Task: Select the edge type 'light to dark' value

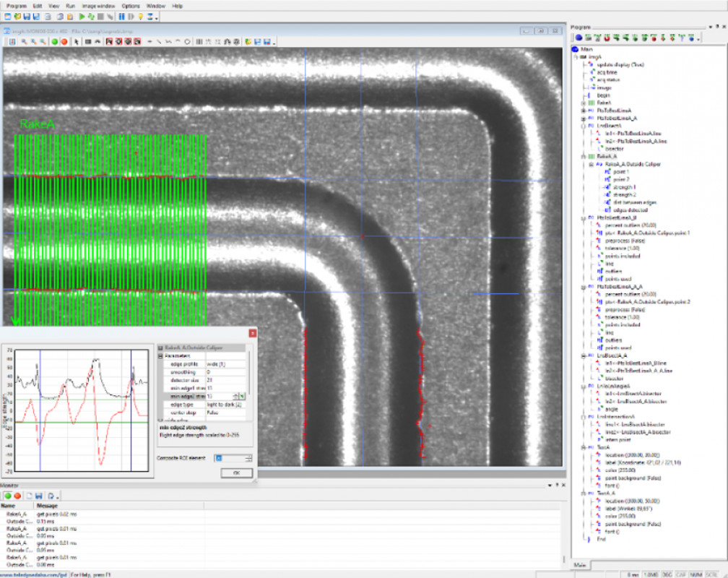Action: click(x=224, y=405)
